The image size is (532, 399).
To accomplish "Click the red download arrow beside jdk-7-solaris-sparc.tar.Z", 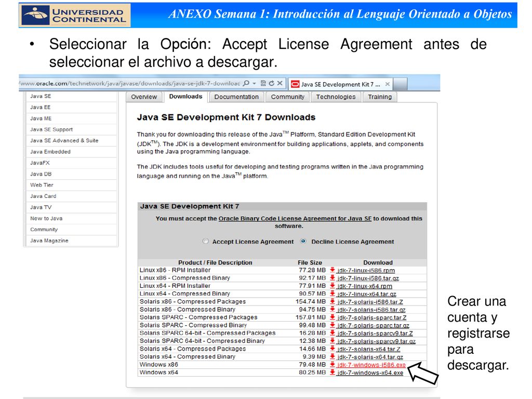I will pyautogui.click(x=332, y=317).
